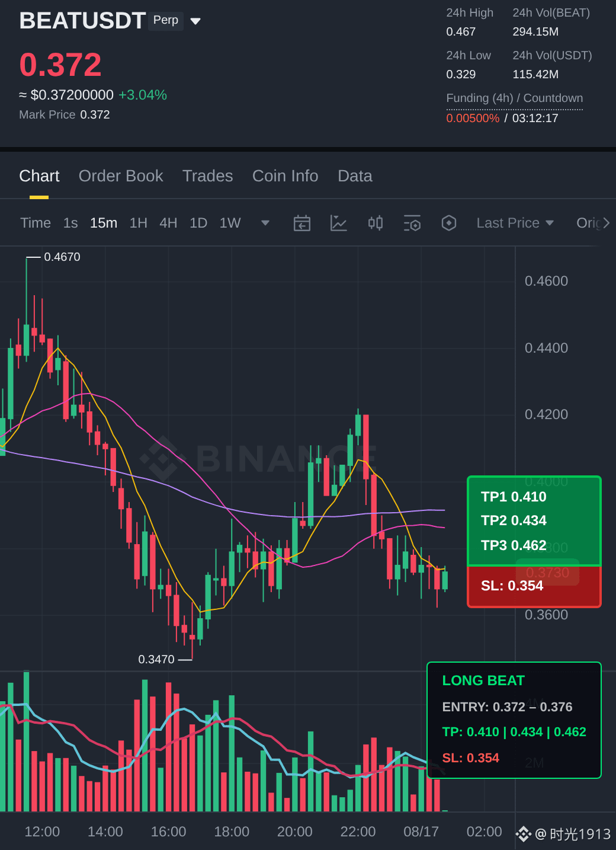
Task: Click the 20:00 time axis label
Action: (295, 832)
